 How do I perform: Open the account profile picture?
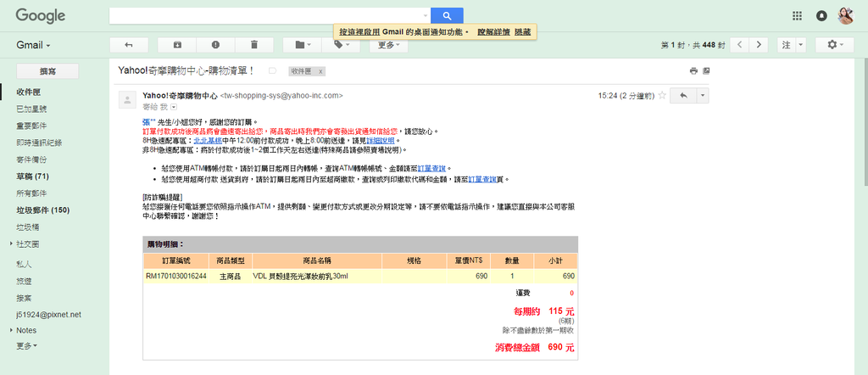[x=846, y=16]
